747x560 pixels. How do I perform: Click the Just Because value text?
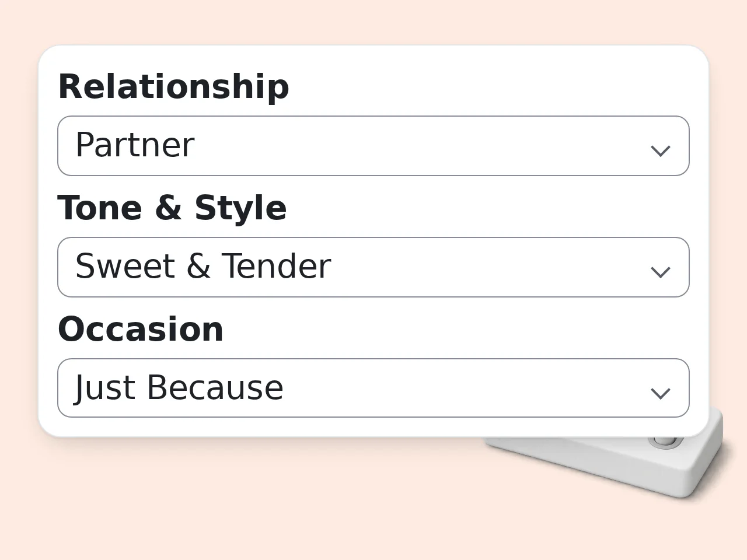point(179,388)
